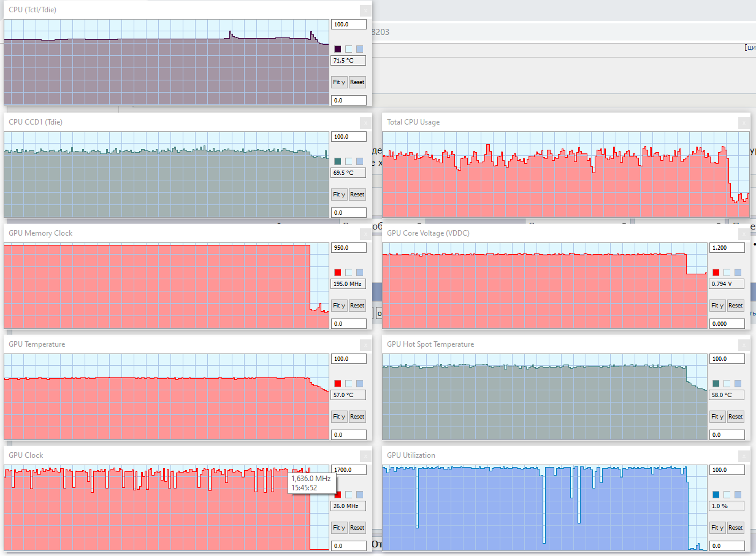Open blue line color swatch in GPU Utilization

[716, 495]
